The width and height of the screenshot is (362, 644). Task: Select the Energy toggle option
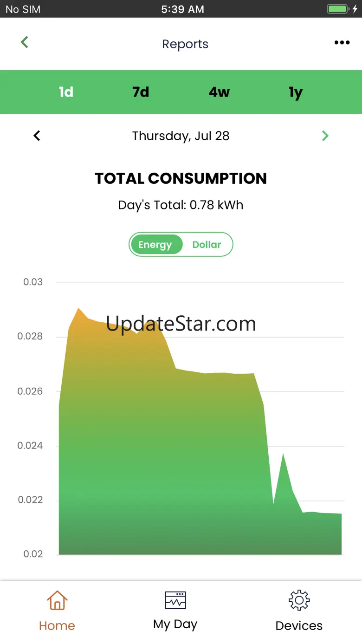coord(155,245)
